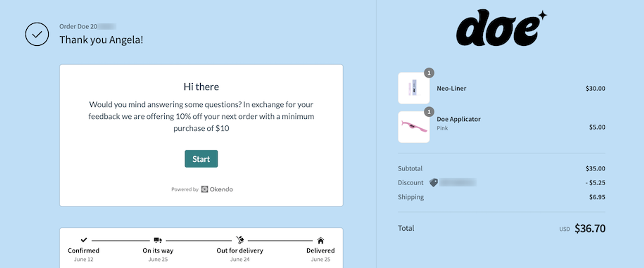
Task: Click the doe brand logo
Action: pyautogui.click(x=501, y=28)
